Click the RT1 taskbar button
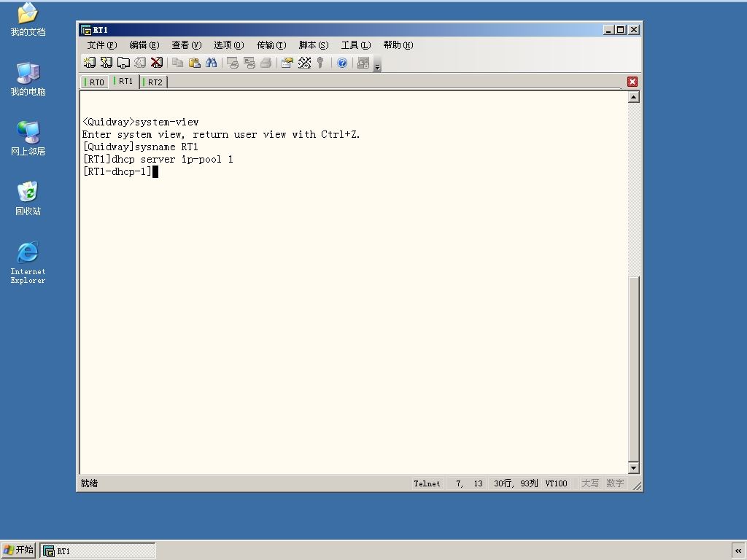This screenshot has width=747, height=560. (x=98, y=551)
